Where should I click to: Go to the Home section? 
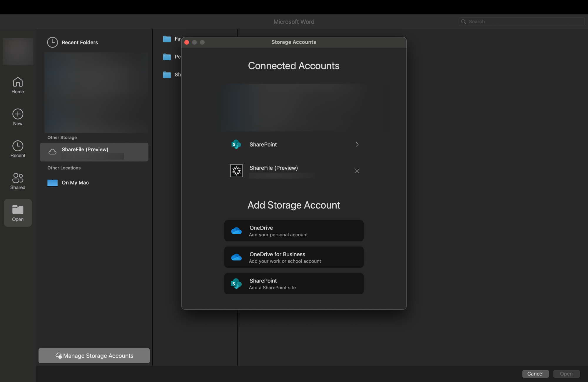tap(18, 85)
